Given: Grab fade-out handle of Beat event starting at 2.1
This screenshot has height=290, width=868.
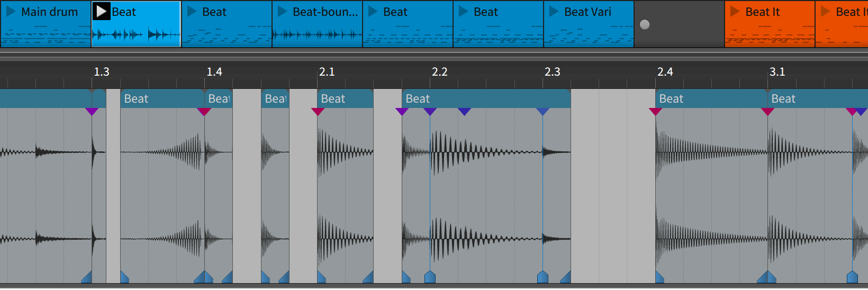Looking at the screenshot, I should [368, 277].
